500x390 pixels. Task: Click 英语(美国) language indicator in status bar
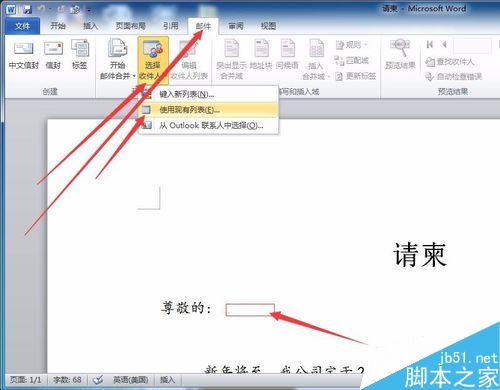131,380
